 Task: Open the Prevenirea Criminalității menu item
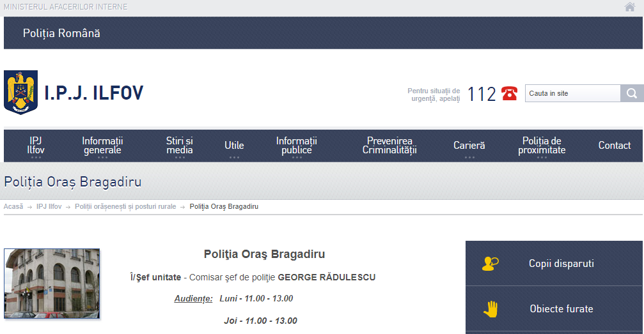click(x=389, y=146)
